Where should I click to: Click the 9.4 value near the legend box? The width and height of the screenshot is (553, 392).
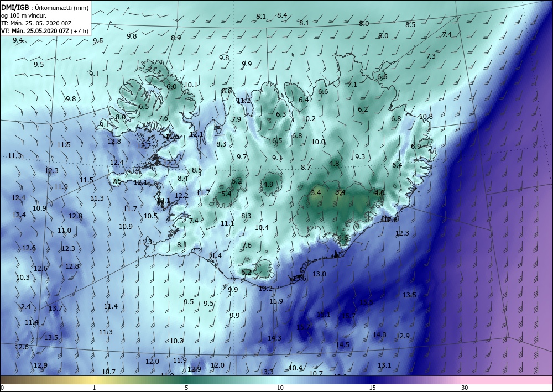(x=18, y=40)
